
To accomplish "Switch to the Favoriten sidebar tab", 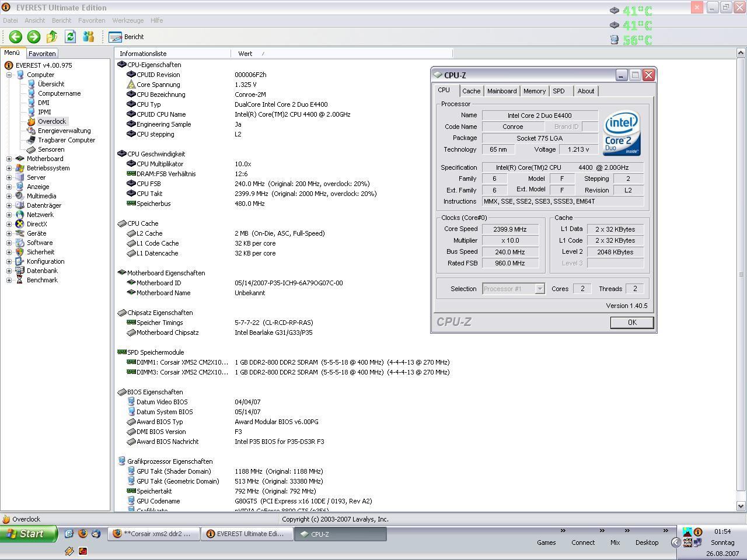I will (x=42, y=53).
